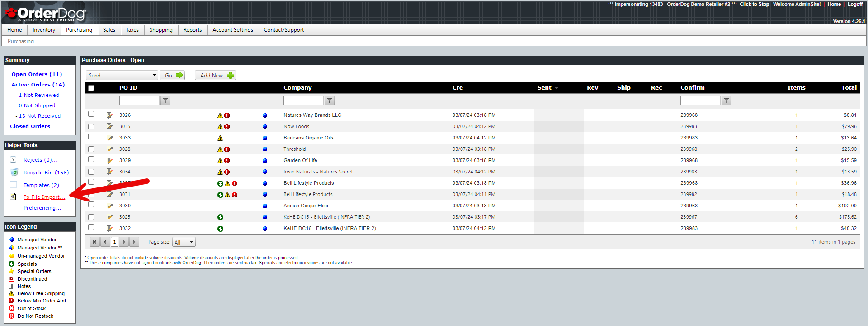Click the Go button
The image size is (868, 326).
[172, 75]
